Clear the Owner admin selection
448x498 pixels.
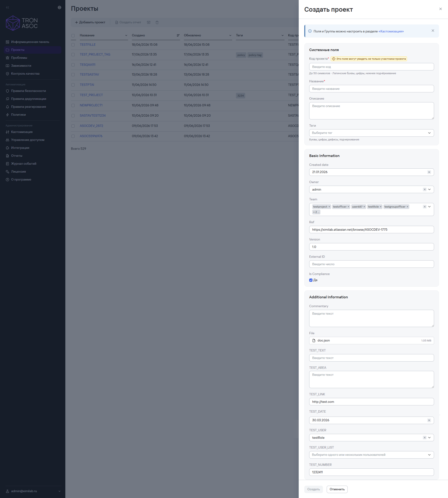click(x=424, y=189)
